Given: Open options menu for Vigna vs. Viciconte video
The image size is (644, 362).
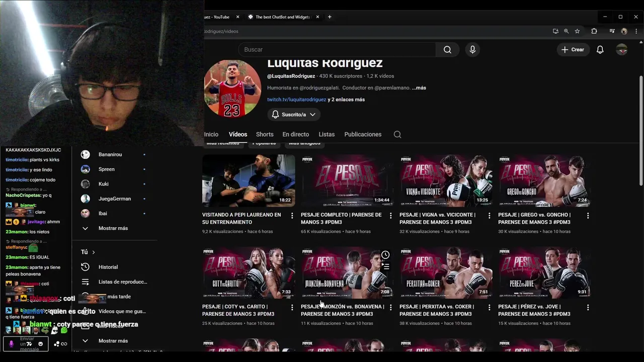Looking at the screenshot, I should click(x=489, y=215).
